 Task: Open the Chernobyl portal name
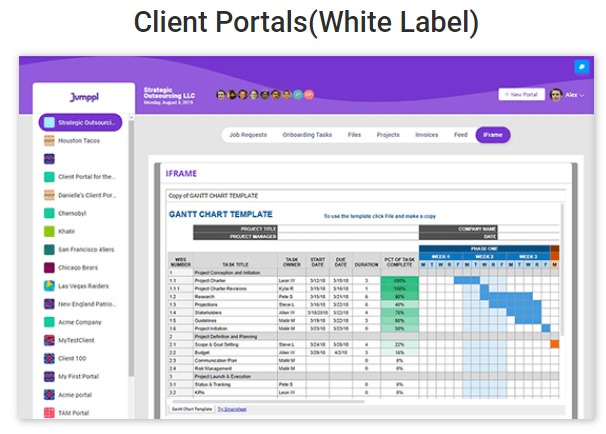pyautogui.click(x=72, y=213)
